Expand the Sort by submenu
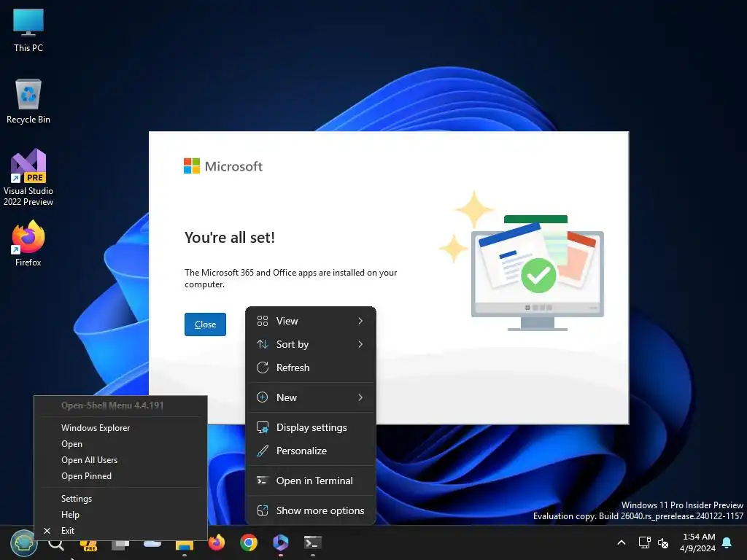747x560 pixels. coord(311,344)
